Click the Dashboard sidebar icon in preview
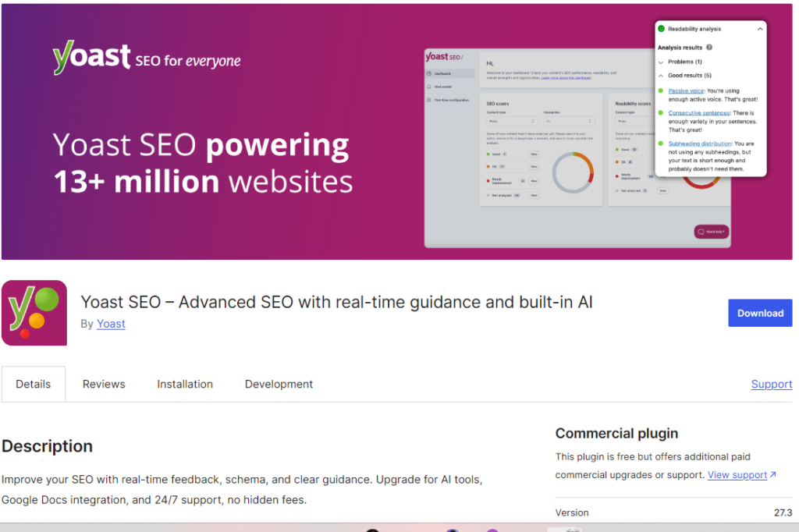This screenshot has width=799, height=532. pyautogui.click(x=428, y=73)
